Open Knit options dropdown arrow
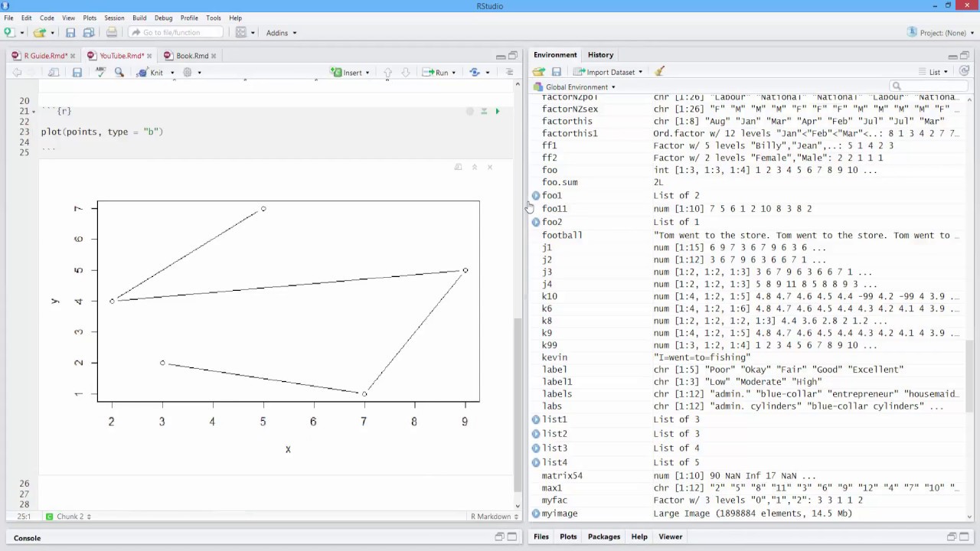Image resolution: width=980 pixels, height=551 pixels. point(172,73)
